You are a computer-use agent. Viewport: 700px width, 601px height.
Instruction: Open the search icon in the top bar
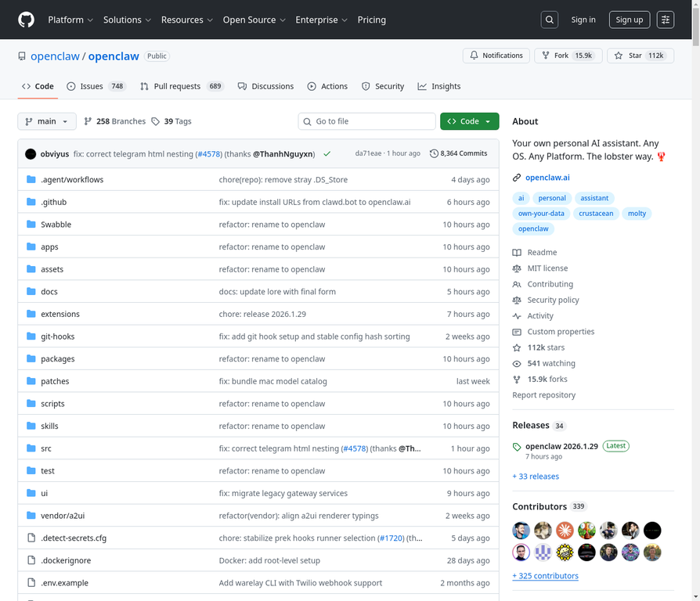(549, 20)
